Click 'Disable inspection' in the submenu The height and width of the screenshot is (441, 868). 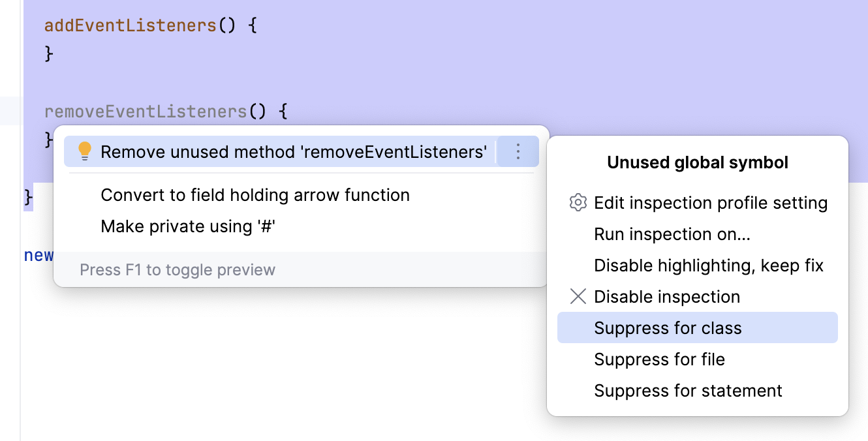667,297
